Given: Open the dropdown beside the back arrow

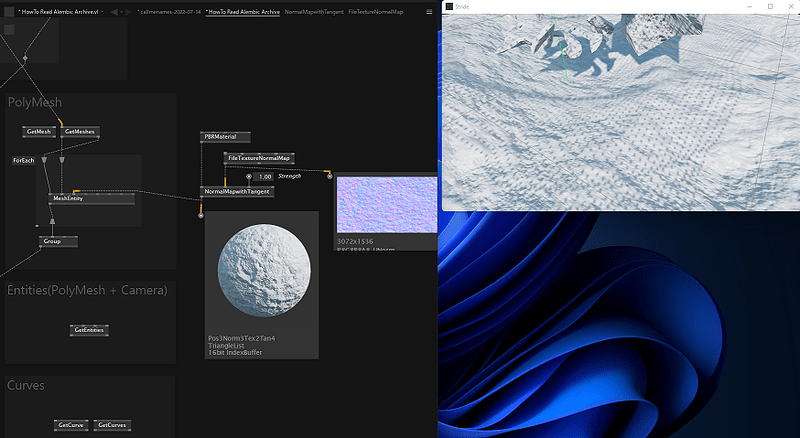Looking at the screenshot, I should pyautogui.click(x=121, y=12).
